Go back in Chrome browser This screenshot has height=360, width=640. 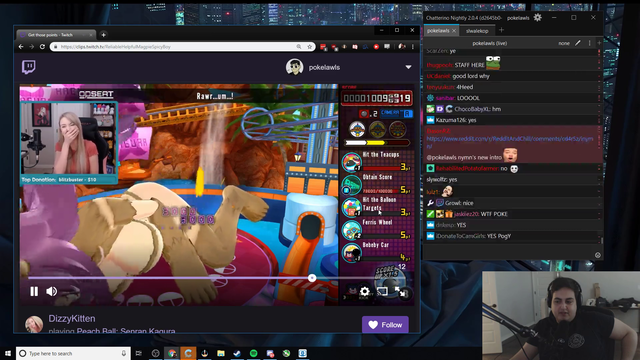[x=21, y=47]
